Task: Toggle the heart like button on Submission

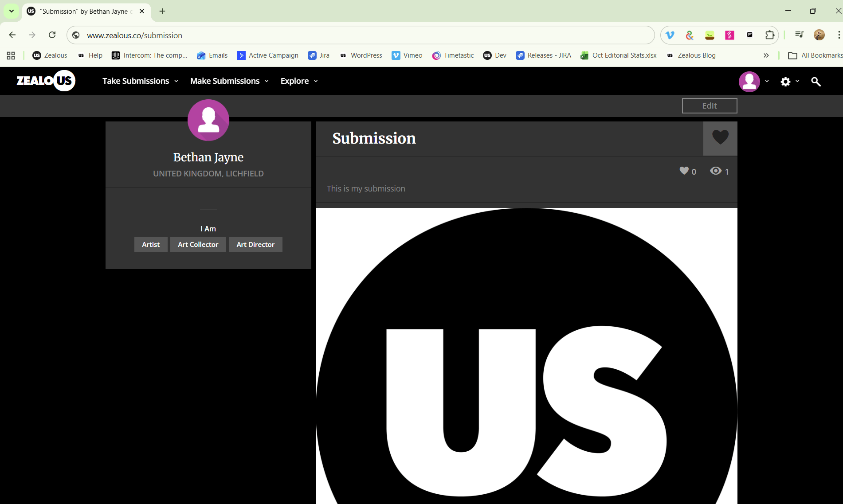Action: click(x=720, y=137)
